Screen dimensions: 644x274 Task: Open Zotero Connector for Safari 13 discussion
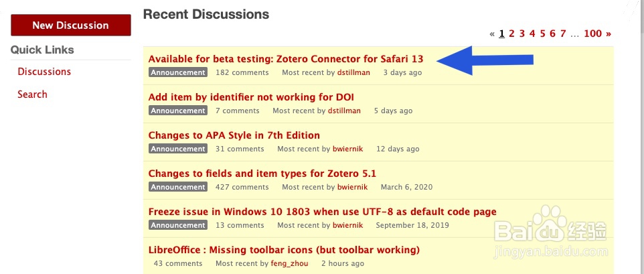point(286,59)
